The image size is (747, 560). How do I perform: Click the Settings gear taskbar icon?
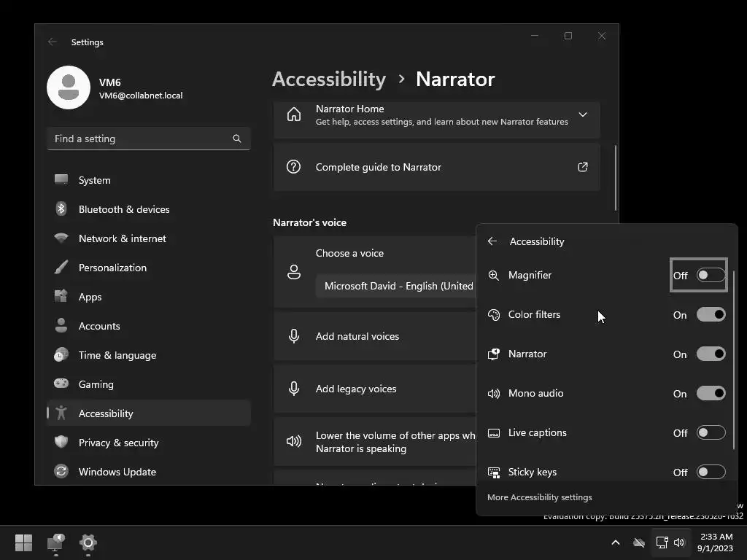(x=88, y=542)
